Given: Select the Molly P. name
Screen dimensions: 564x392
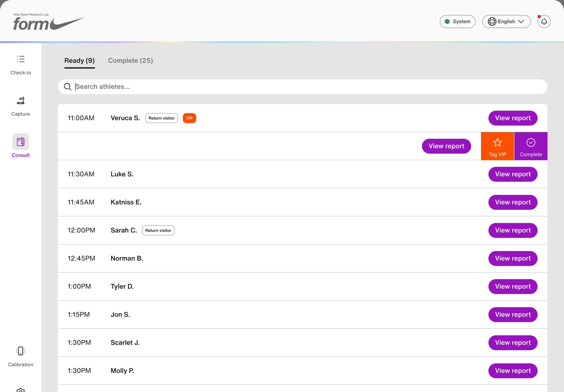Looking at the screenshot, I should coord(122,371).
